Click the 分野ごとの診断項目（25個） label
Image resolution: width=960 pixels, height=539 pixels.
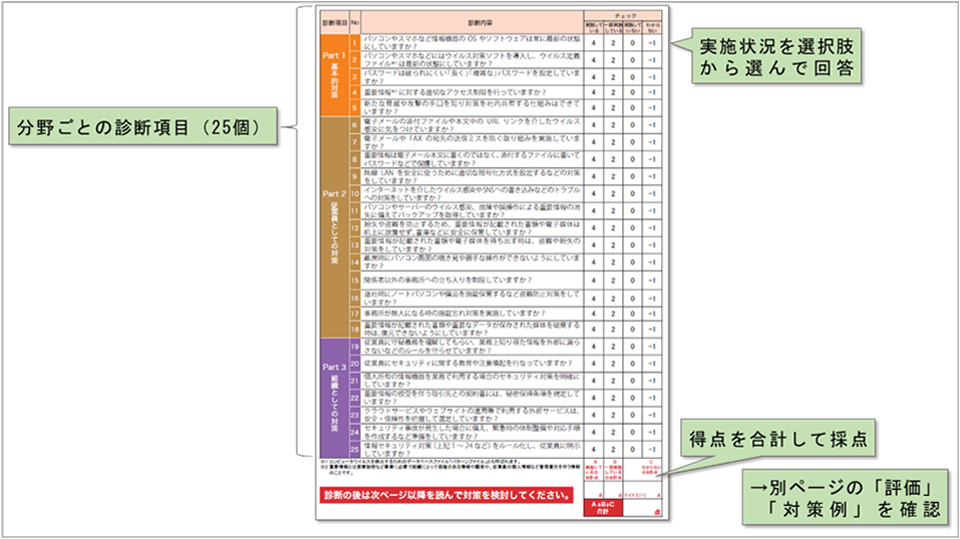click(141, 129)
